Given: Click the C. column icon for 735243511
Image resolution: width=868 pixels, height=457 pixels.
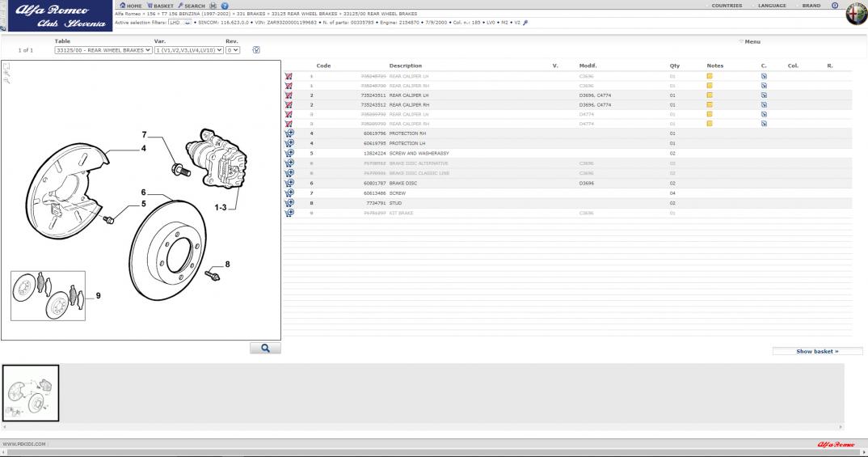Looking at the screenshot, I should pyautogui.click(x=764, y=95).
